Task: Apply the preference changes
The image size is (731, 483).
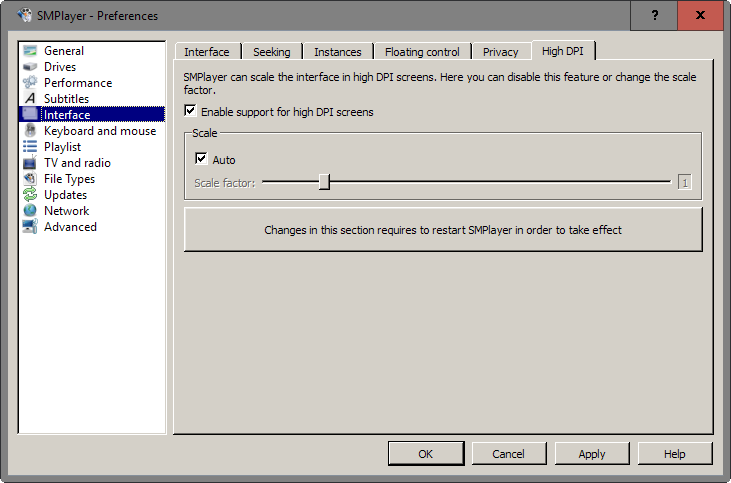Action: point(592,454)
